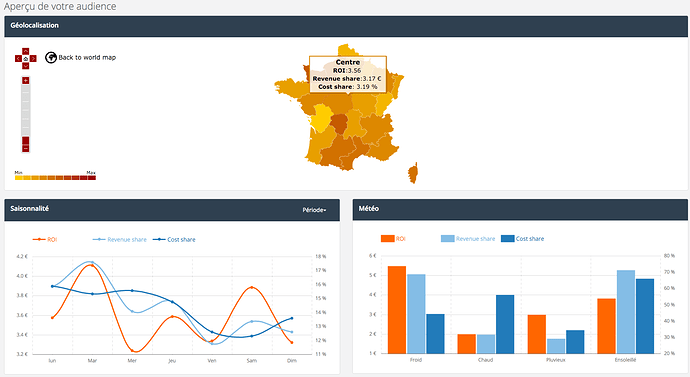Zoom out the map with the minus button
The width and height of the screenshot is (690, 377).
(26, 149)
